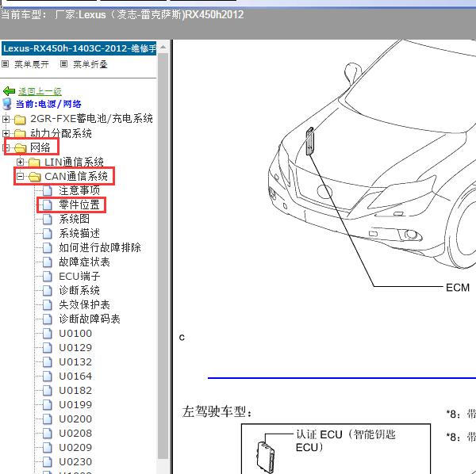Click the document icon beside U0129
476x474 pixels.
coord(48,347)
